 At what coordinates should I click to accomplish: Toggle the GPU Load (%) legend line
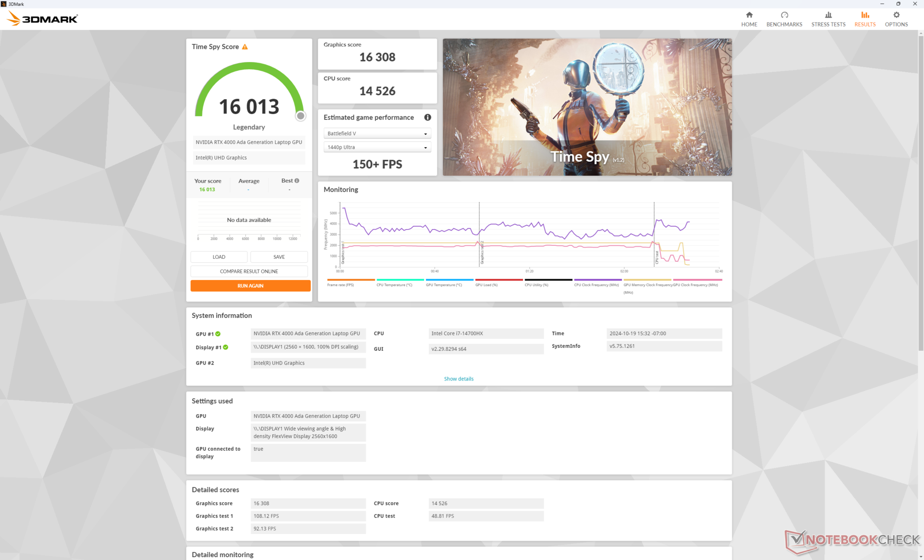click(499, 280)
